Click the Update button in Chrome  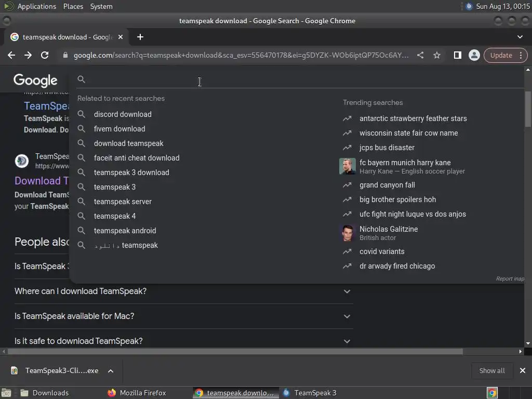501,55
